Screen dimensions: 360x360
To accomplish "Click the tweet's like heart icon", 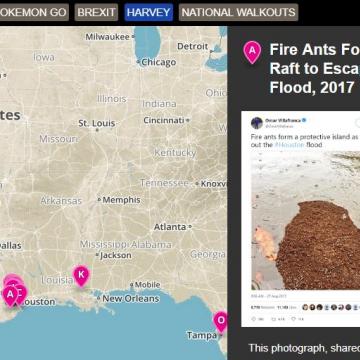I will click(x=294, y=319).
